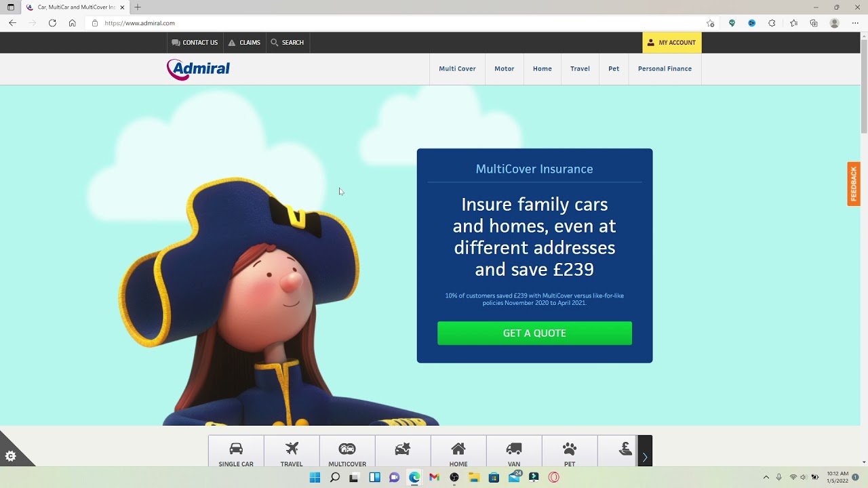This screenshot has height=488, width=868.
Task: Open the Pet navigation menu
Action: click(x=614, y=68)
